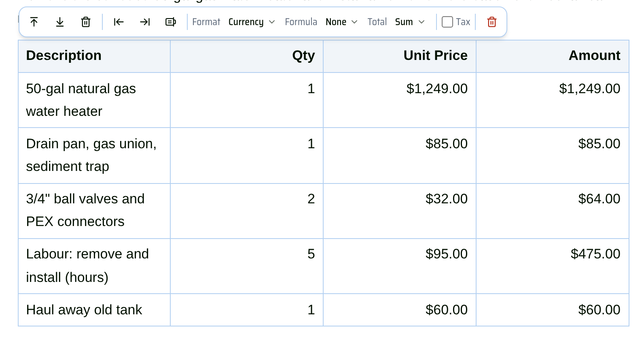Open the Format Currency dropdown
The image size is (644, 337).
coord(252,22)
